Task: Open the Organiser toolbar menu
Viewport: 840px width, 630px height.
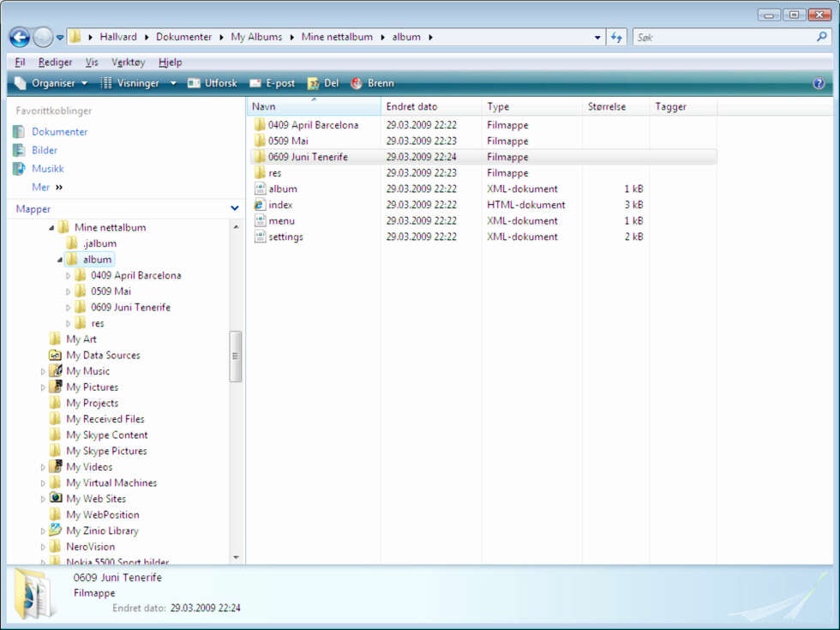Action: pyautogui.click(x=51, y=83)
